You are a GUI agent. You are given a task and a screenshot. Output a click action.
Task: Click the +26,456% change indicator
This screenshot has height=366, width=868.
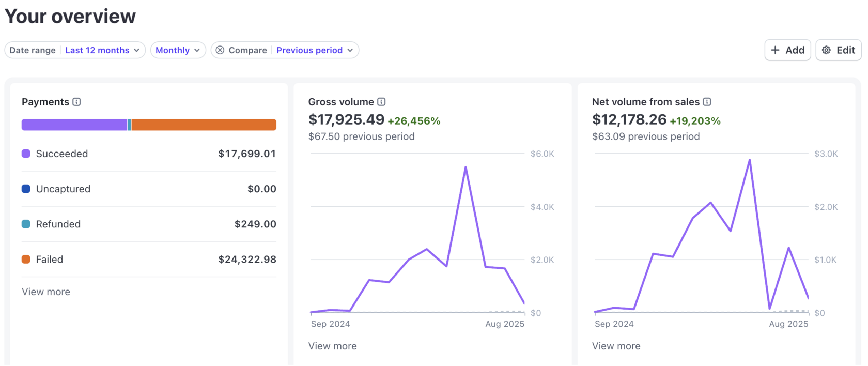click(x=414, y=121)
